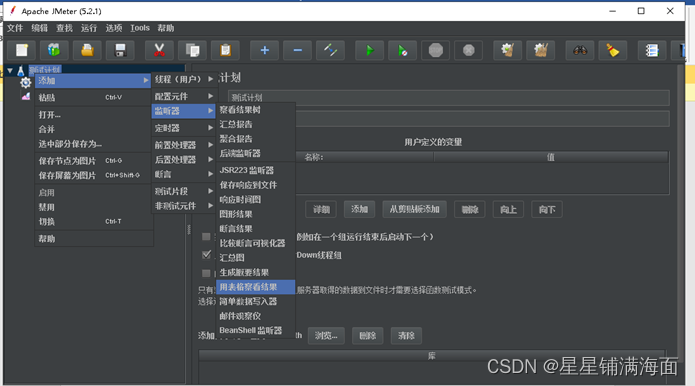Expand 测试片段 submenu

[x=184, y=191]
